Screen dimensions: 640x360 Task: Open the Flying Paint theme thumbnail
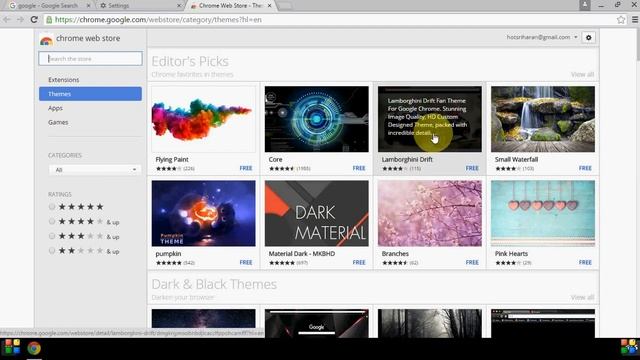click(203, 119)
